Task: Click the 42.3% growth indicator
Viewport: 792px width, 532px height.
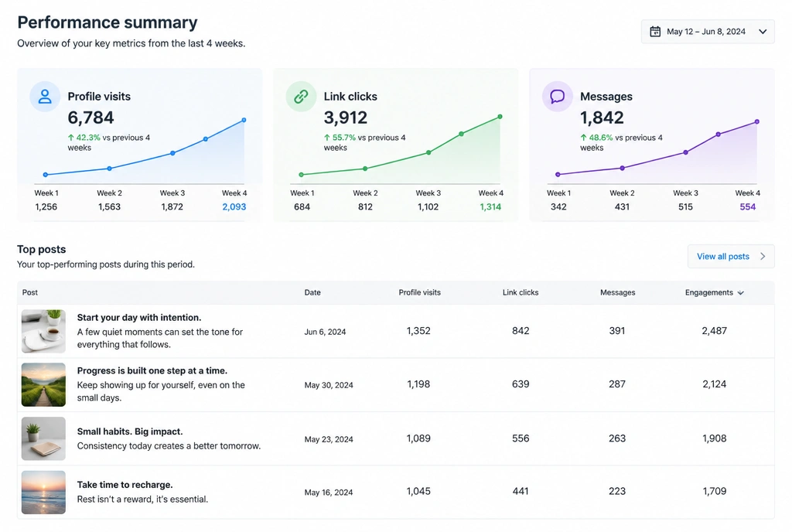Action: coord(84,138)
